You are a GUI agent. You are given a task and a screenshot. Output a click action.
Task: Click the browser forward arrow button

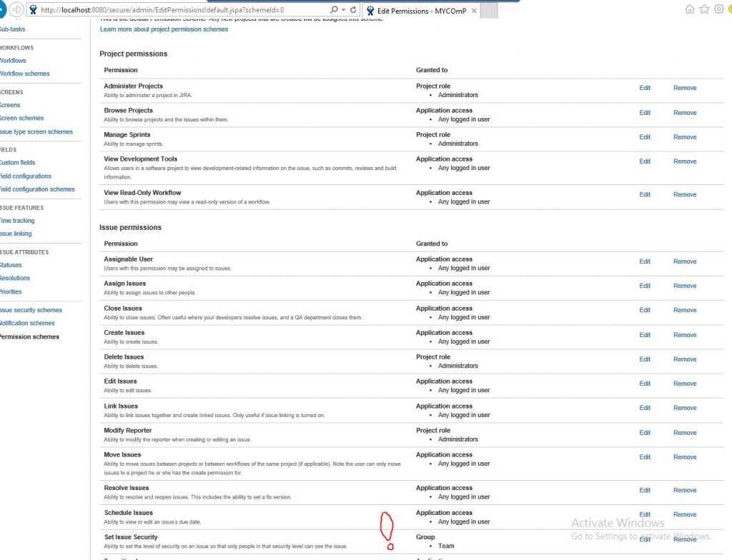(17, 9)
